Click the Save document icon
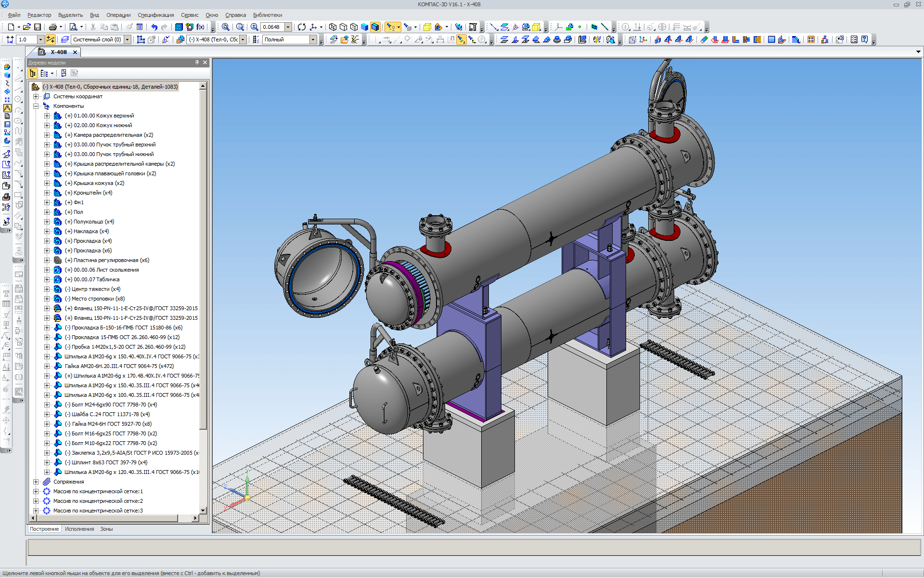Image resolution: width=924 pixels, height=578 pixels. [38, 27]
